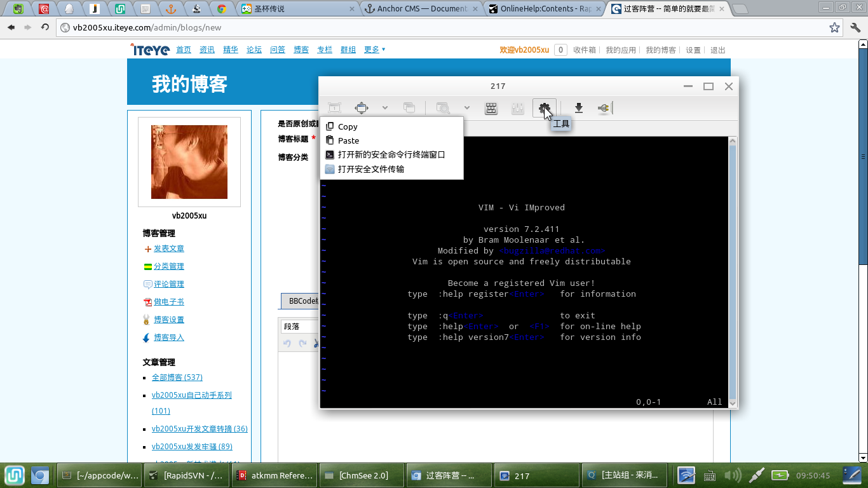This screenshot has width=868, height=488.
Task: Expand the chevron beside the fullscreen icon
Action: coord(384,108)
